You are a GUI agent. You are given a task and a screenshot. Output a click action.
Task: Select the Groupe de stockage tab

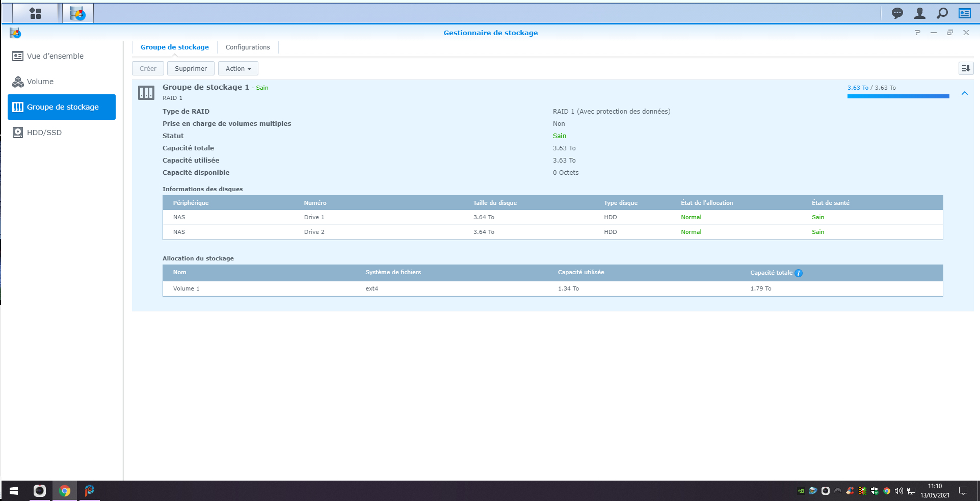[174, 47]
